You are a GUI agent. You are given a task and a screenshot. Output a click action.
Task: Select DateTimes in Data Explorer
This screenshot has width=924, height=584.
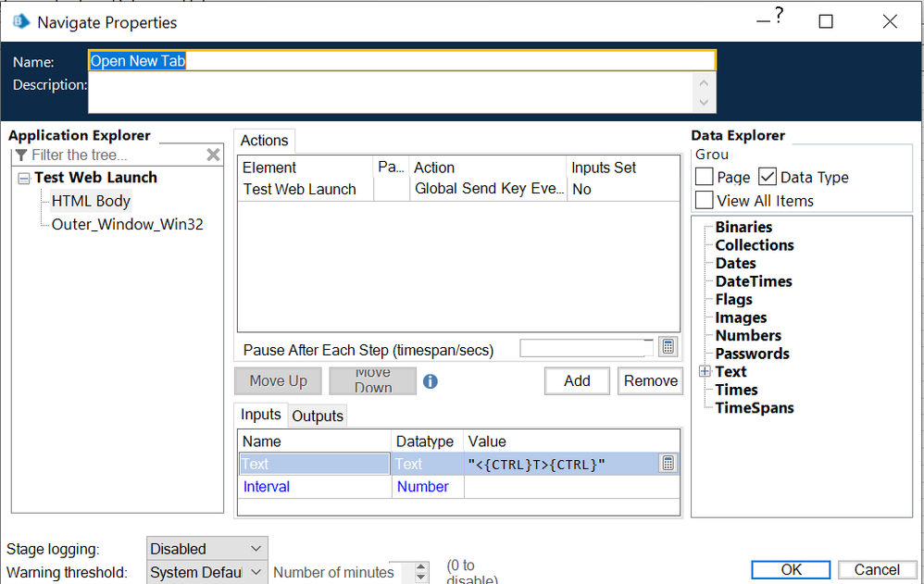point(754,281)
